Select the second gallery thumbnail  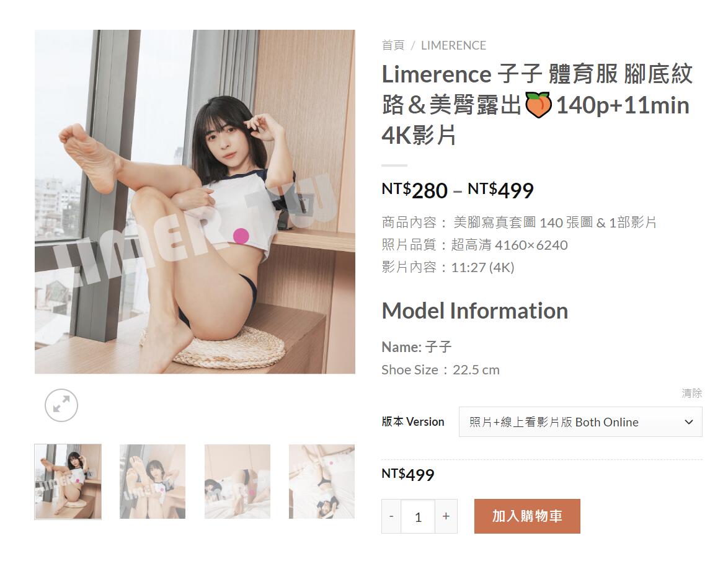[x=153, y=482]
